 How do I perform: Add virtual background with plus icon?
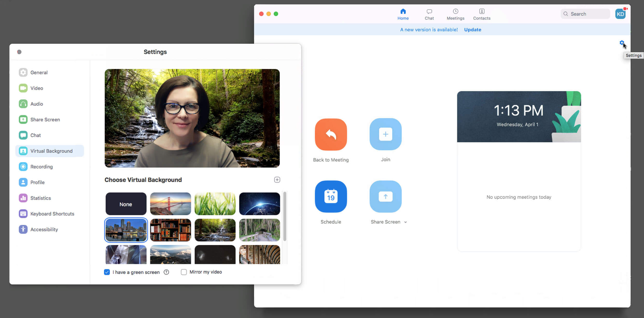click(x=277, y=180)
